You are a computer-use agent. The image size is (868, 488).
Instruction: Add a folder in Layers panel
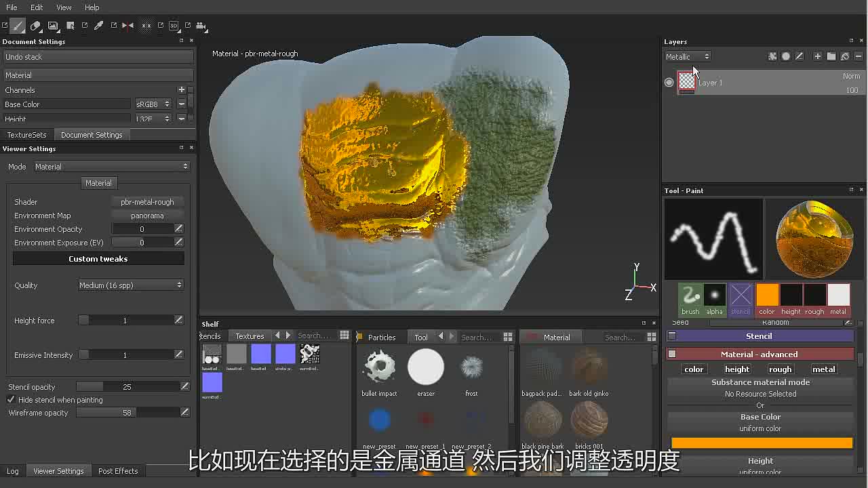831,56
